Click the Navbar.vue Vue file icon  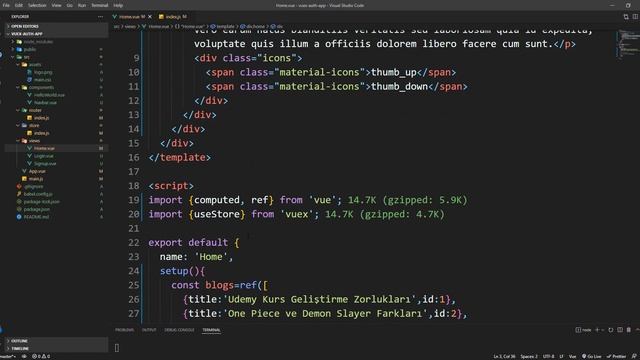coord(29,102)
